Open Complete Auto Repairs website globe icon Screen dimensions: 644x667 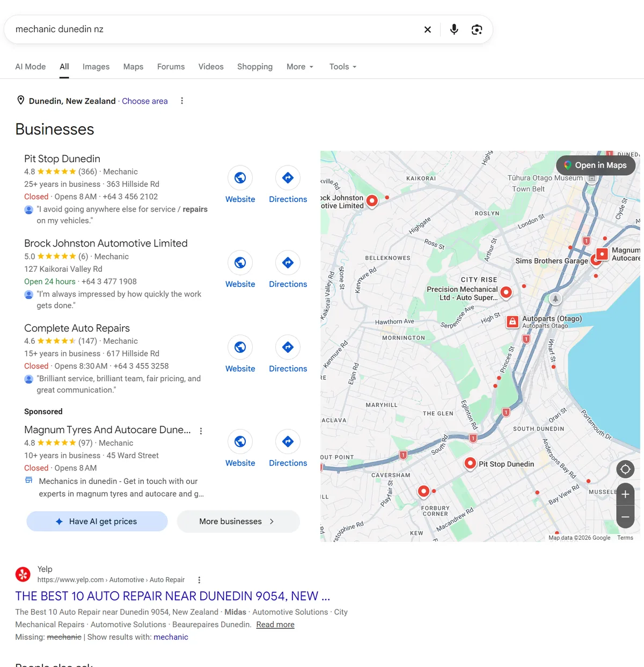click(x=240, y=347)
